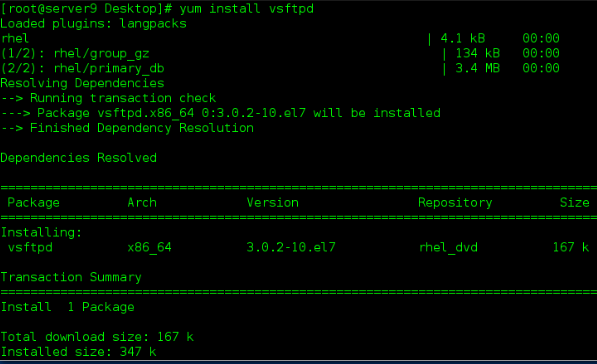Select the 'rhel_dvd' repository cell
This screenshot has height=364, width=597.
pos(448,247)
